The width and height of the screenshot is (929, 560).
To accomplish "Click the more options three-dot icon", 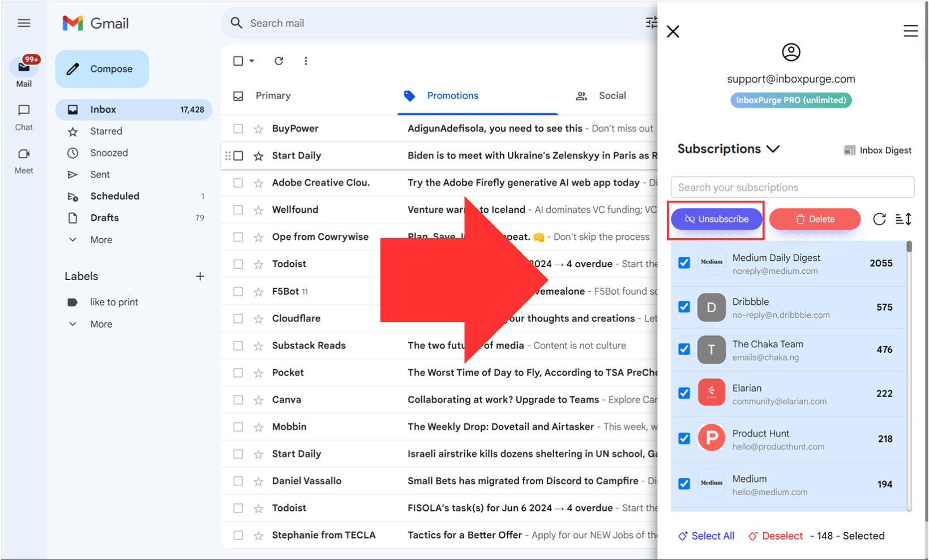I will click(306, 61).
